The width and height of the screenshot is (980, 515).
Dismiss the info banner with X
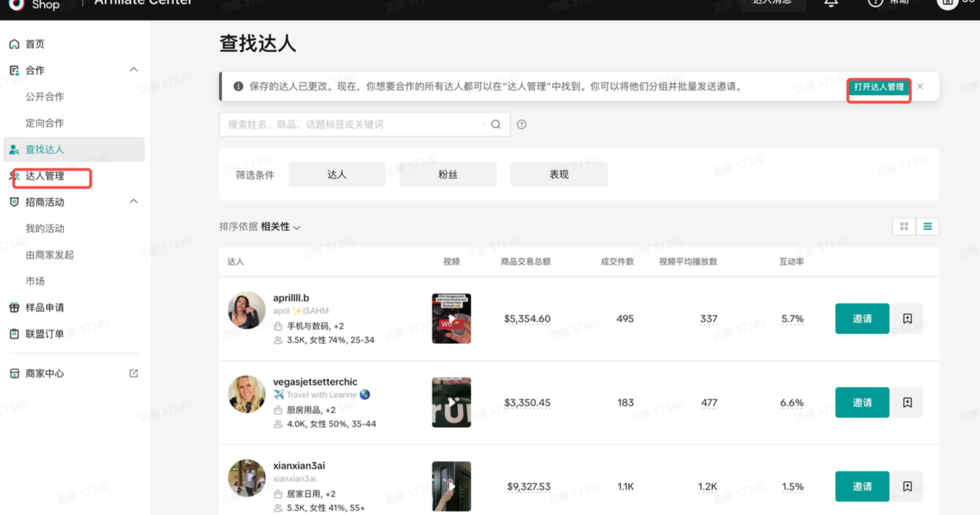click(920, 87)
